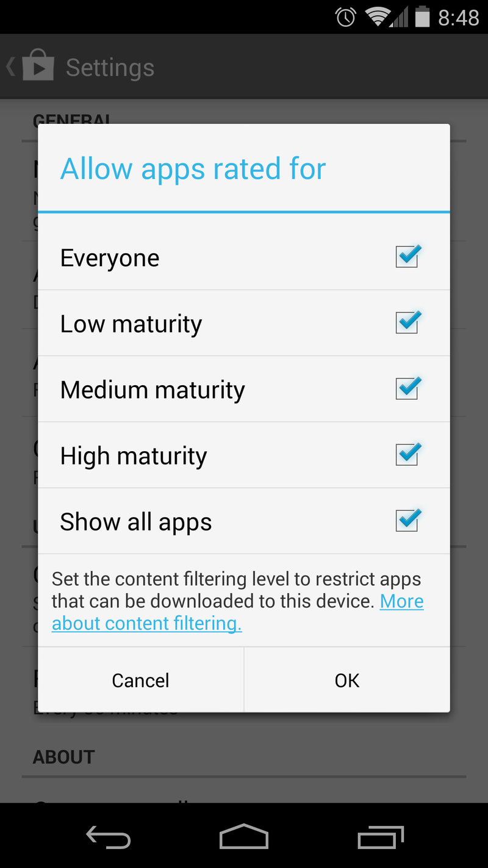Open the recent apps navigation button
Image resolution: width=488 pixels, height=868 pixels.
click(x=381, y=836)
